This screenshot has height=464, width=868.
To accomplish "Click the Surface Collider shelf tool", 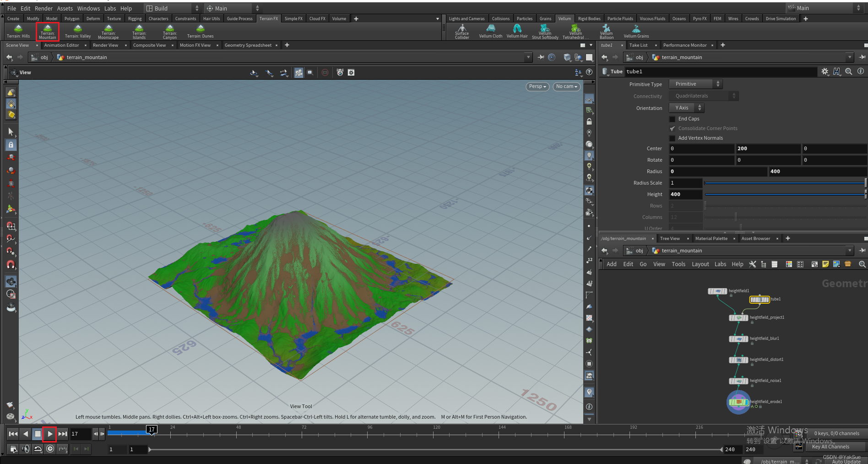I will click(462, 32).
